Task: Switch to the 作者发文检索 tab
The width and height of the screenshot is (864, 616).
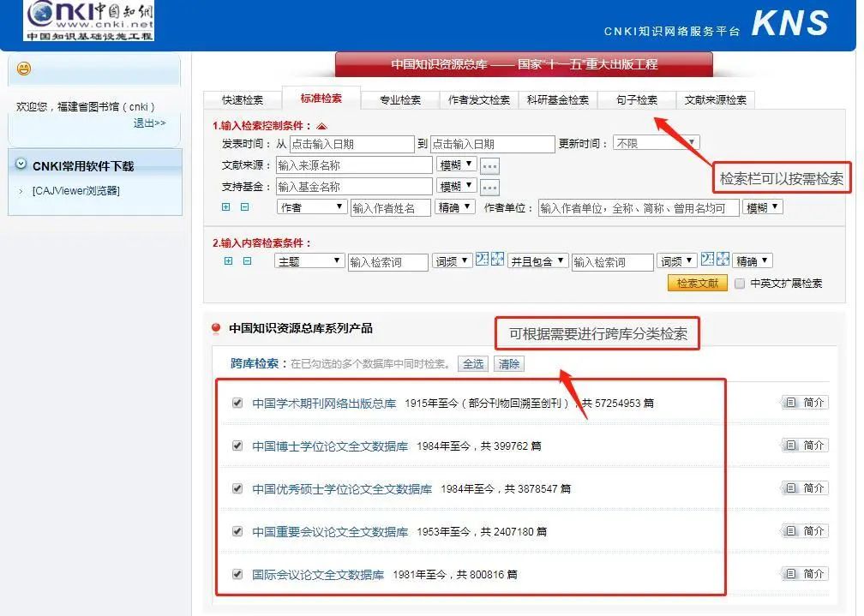Action: [479, 99]
